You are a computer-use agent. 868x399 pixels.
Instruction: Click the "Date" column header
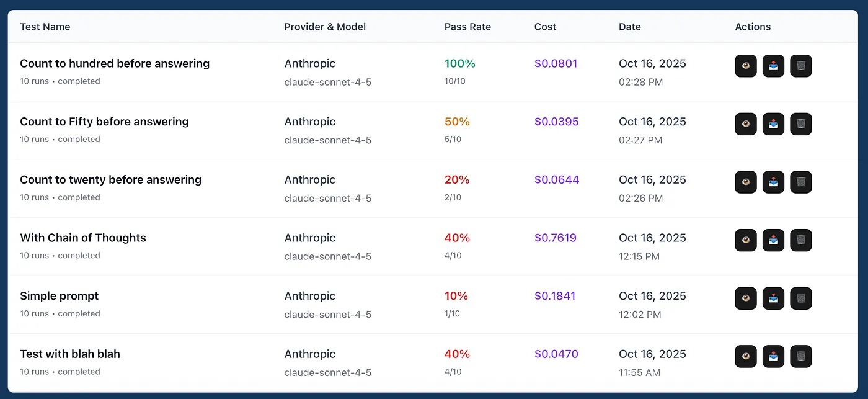click(629, 27)
